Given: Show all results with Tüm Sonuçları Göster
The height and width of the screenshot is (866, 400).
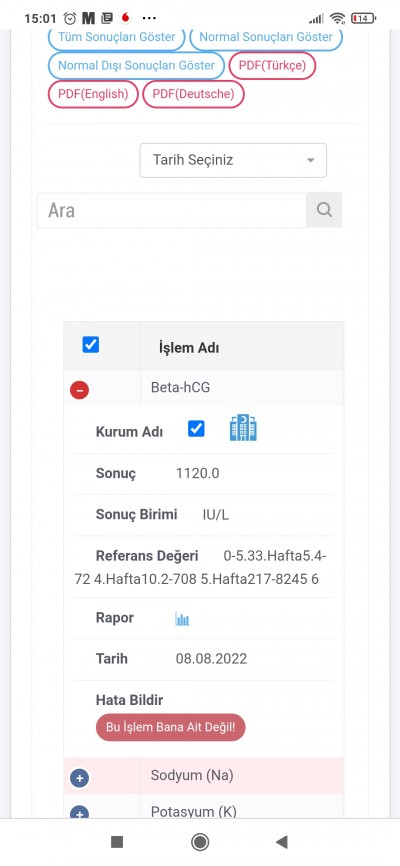Looking at the screenshot, I should [x=117, y=38].
